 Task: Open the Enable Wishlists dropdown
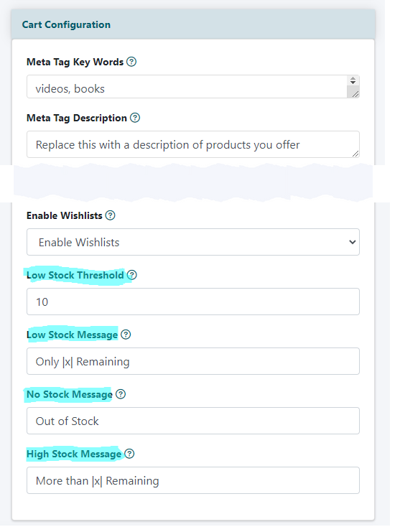pos(193,242)
